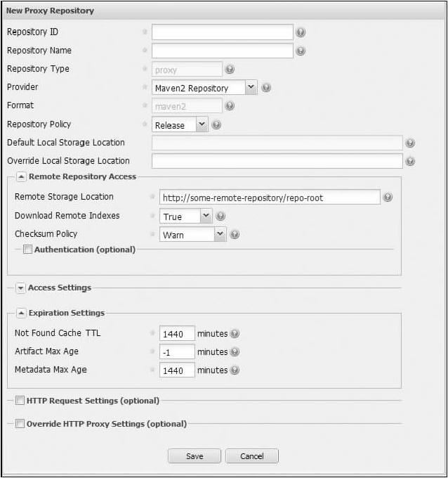This screenshot has width=448, height=478.
Task: Check HTTP Request Settings (optional) box
Action: (20, 401)
